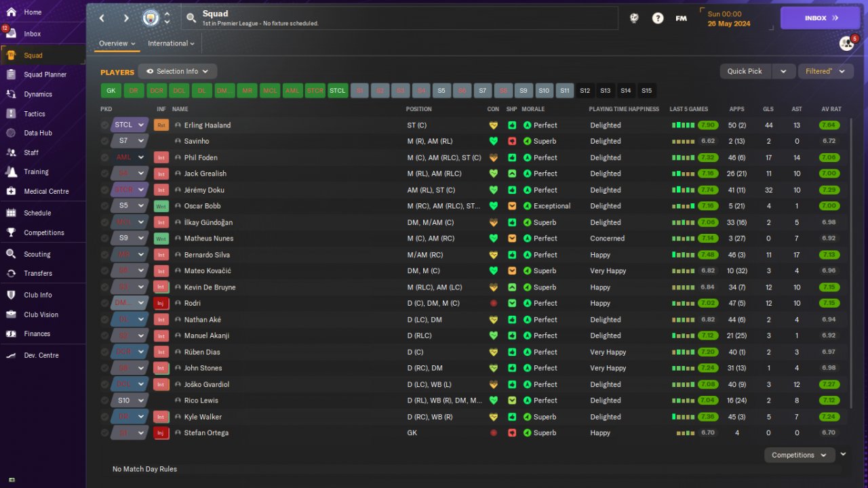Switch to the Overview tab
The width and height of the screenshot is (868, 488).
(x=117, y=43)
